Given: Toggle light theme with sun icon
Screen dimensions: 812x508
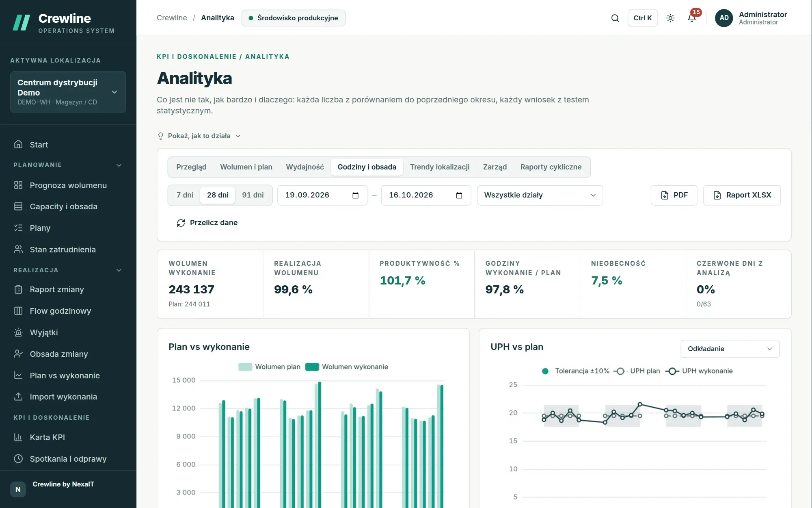Looking at the screenshot, I should pos(670,18).
